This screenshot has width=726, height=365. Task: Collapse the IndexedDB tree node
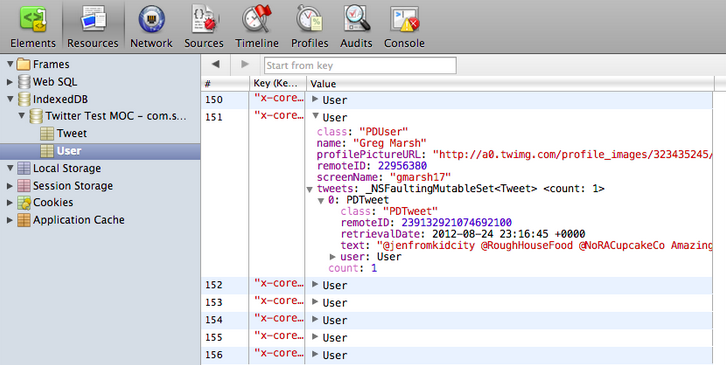[10, 99]
